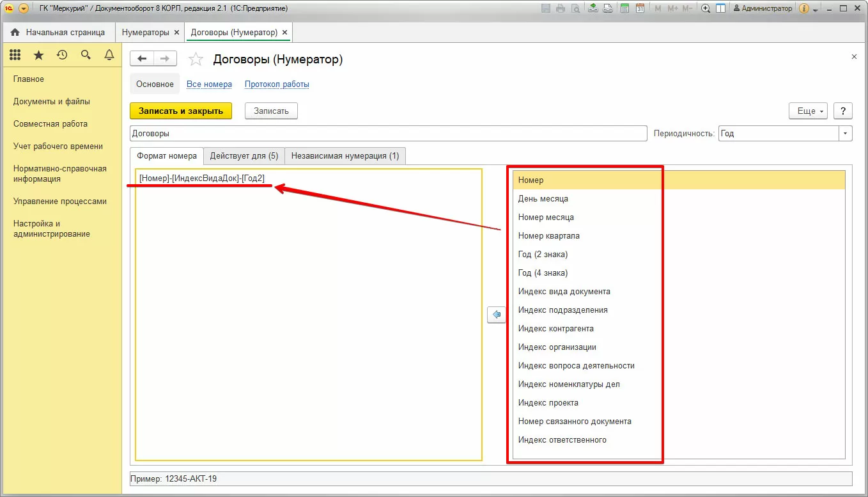Close the form with the small x

coord(854,57)
